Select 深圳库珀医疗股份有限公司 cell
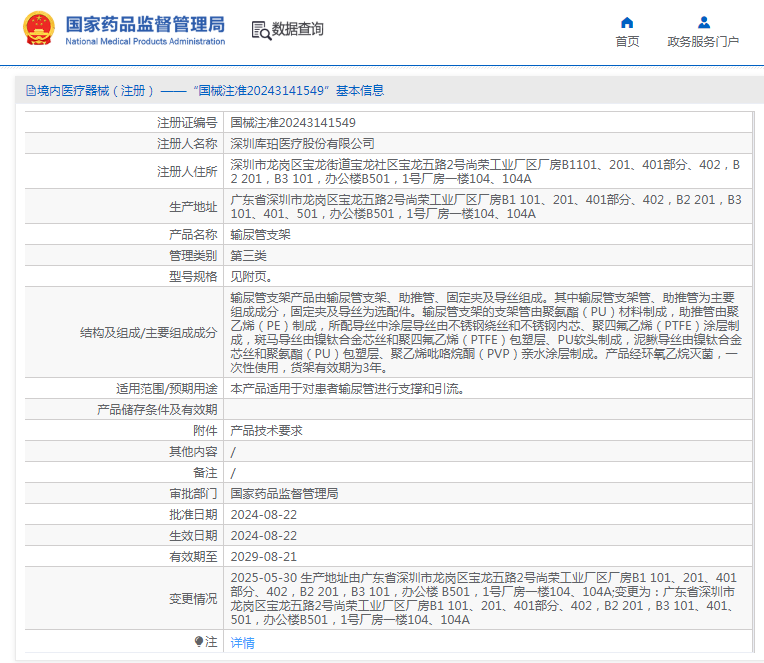This screenshot has height=663, width=764. (302, 144)
